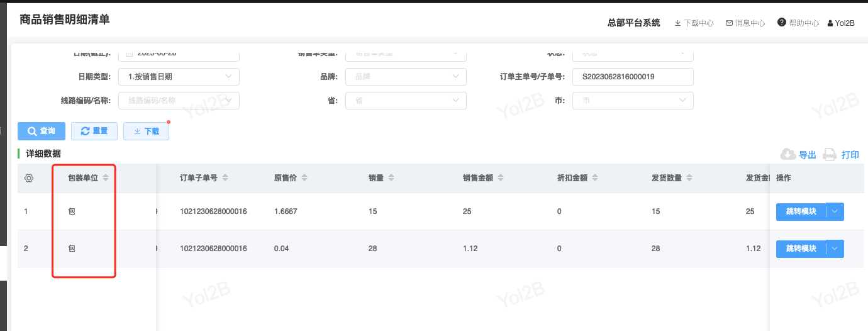Sort by 销量 column
Viewport: 868px width, 331px height.
pos(391,178)
